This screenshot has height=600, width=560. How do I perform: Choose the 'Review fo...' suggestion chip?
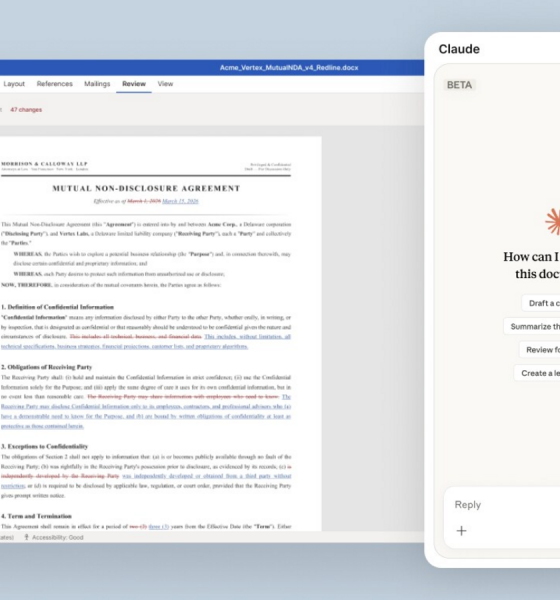point(540,350)
